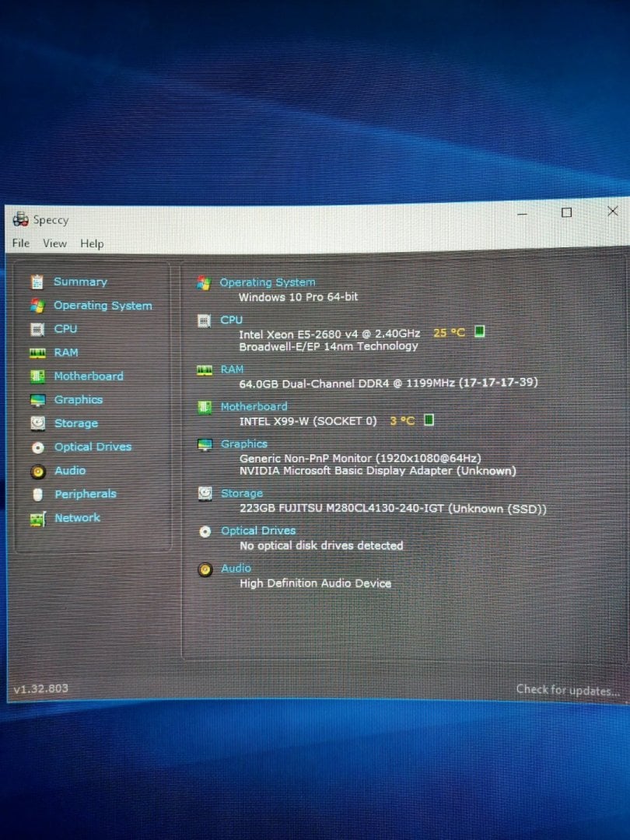Click Check for updates link

[x=568, y=690]
